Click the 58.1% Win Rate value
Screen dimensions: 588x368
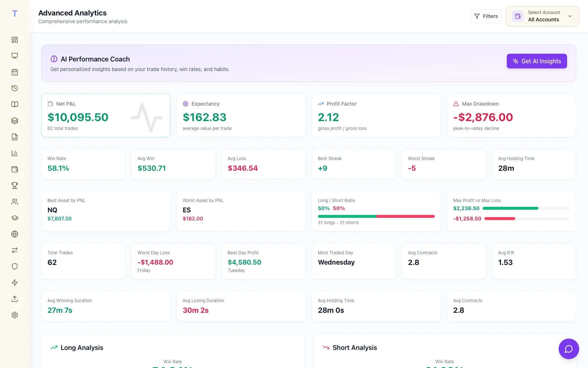(x=58, y=168)
